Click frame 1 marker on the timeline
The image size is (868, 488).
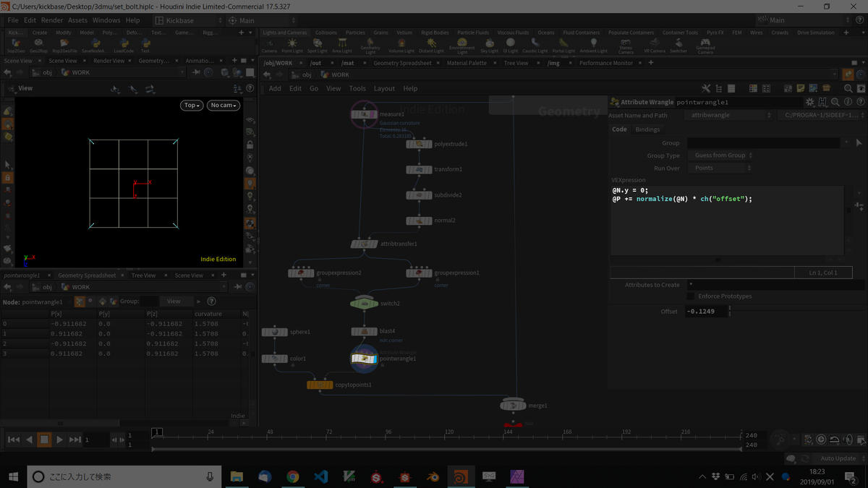coord(156,432)
